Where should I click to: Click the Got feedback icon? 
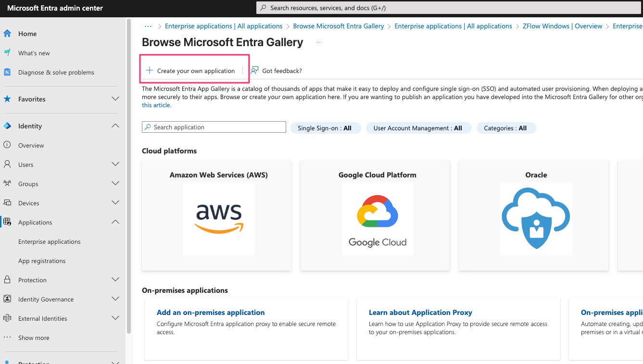254,71
